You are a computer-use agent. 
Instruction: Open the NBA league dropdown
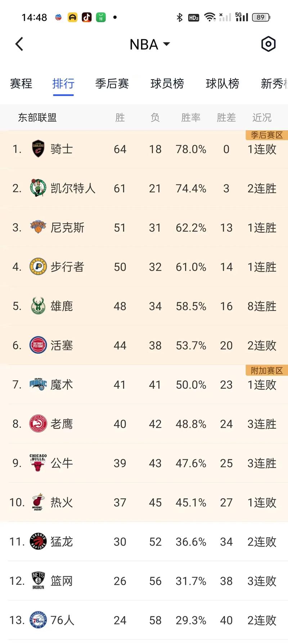tap(150, 44)
